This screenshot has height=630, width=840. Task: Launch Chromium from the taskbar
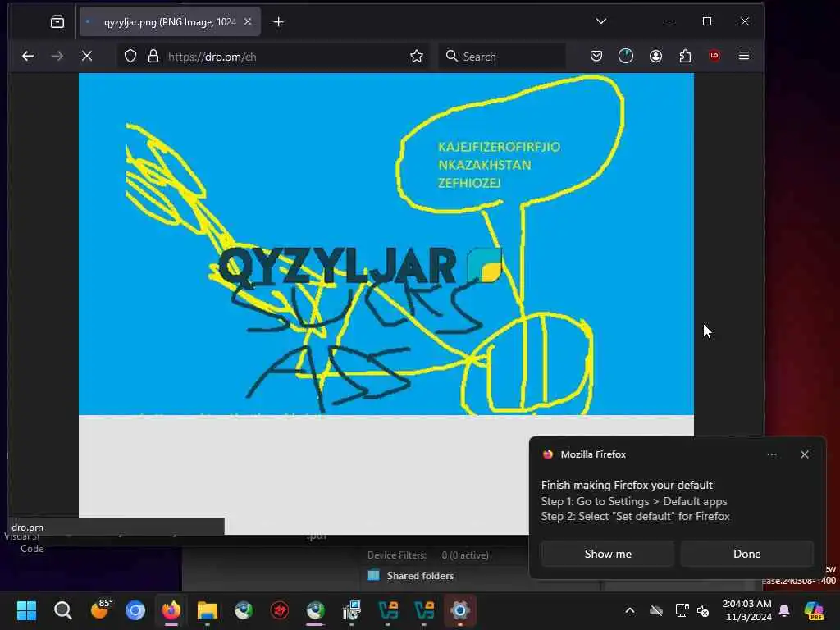tap(135, 610)
